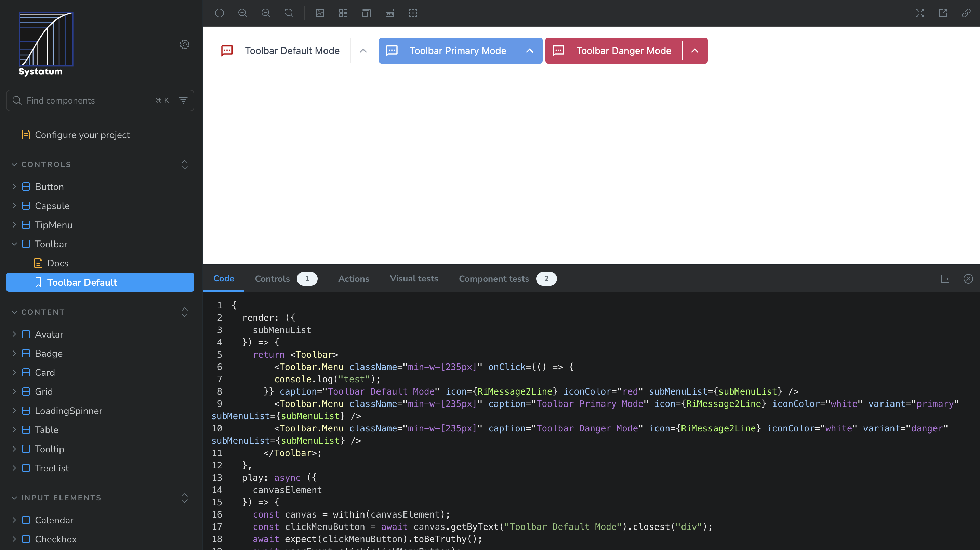Open Configure your project link
The height and width of the screenshot is (550, 980).
[82, 135]
